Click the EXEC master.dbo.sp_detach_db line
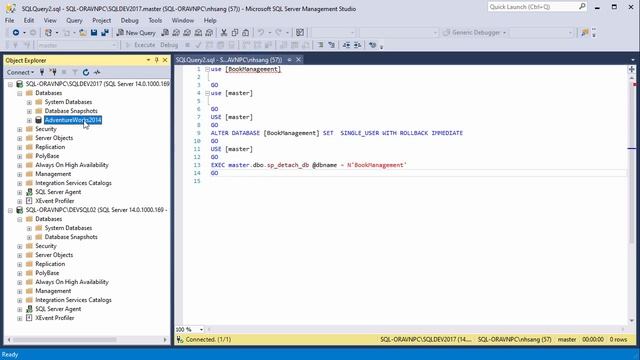Screen dimensions: 640x360 tap(309, 165)
